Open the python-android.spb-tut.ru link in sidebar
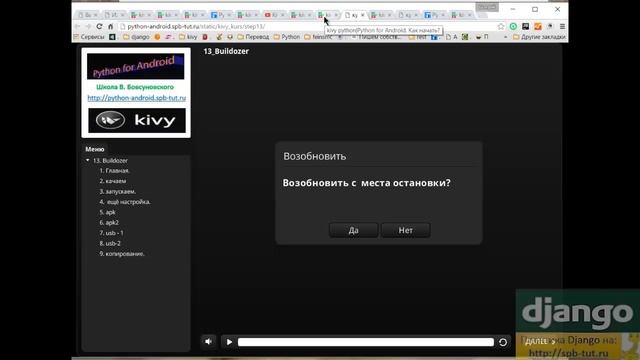This screenshot has height=360, width=640. coord(136,98)
